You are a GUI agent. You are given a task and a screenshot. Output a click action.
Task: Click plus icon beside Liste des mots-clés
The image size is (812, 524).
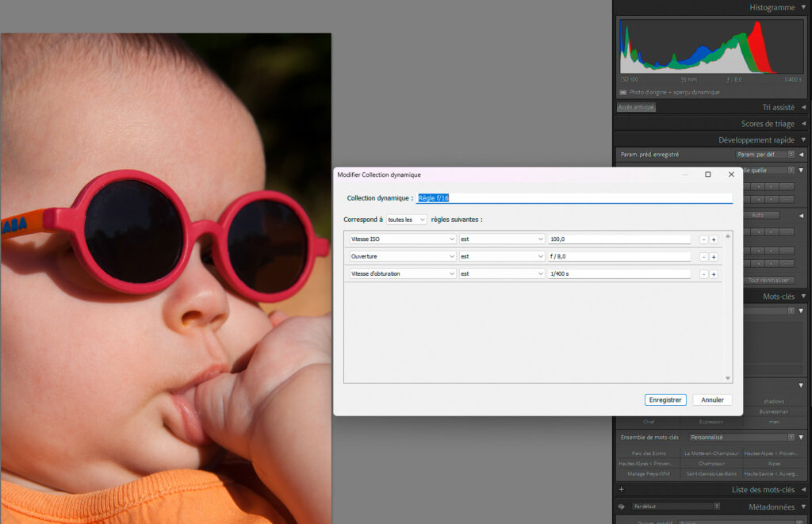[621, 490]
